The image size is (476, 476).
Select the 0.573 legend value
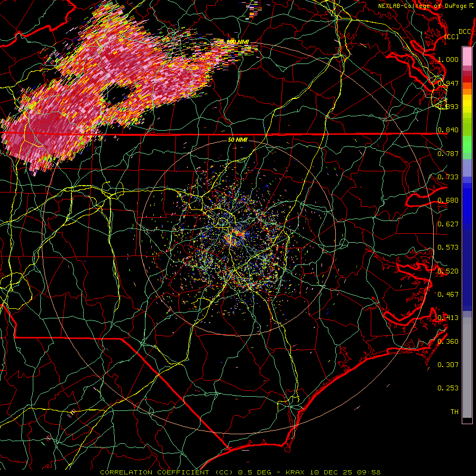[448, 247]
